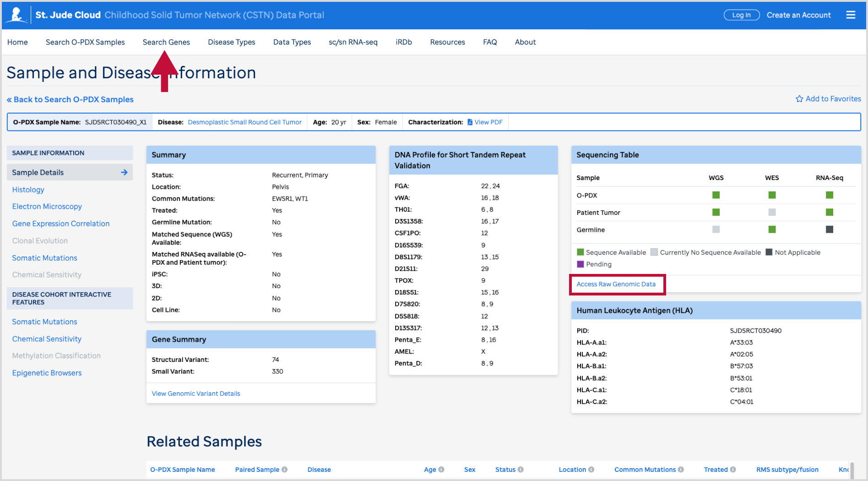Sort by RMS subtype/fusion column

pyautogui.click(x=787, y=470)
